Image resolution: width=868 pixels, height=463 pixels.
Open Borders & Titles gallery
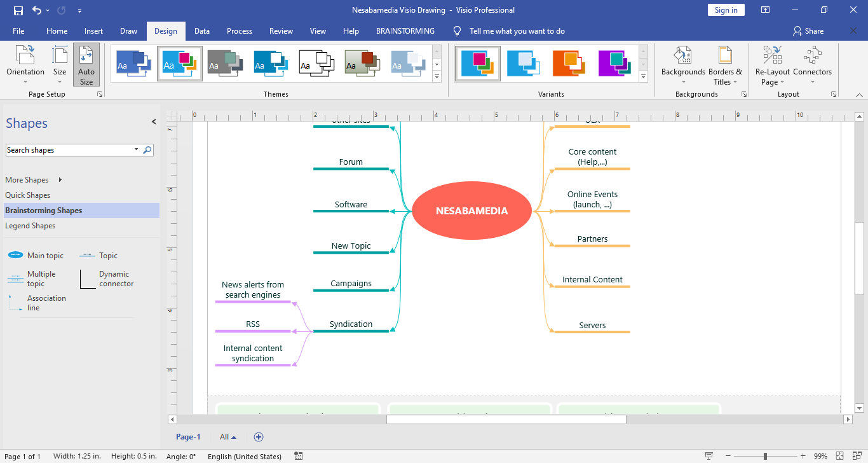point(725,64)
